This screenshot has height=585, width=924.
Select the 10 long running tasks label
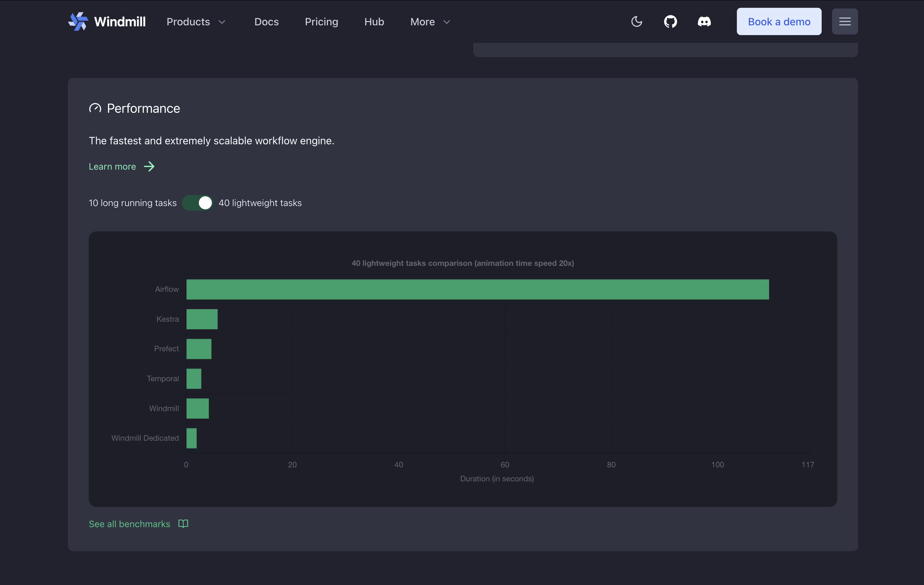[x=132, y=203]
